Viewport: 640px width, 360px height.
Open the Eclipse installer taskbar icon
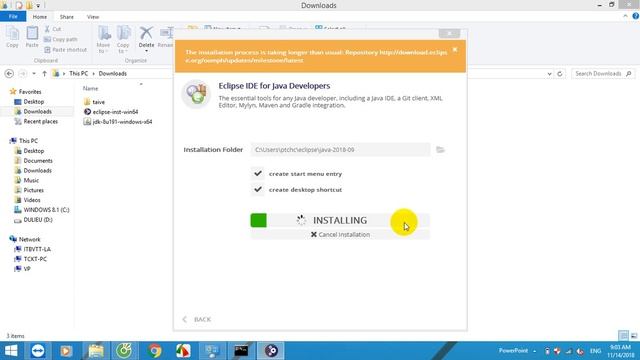271,351
